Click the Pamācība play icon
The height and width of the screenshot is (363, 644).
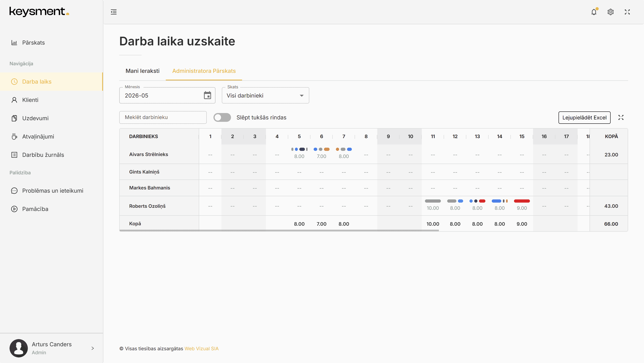click(14, 209)
